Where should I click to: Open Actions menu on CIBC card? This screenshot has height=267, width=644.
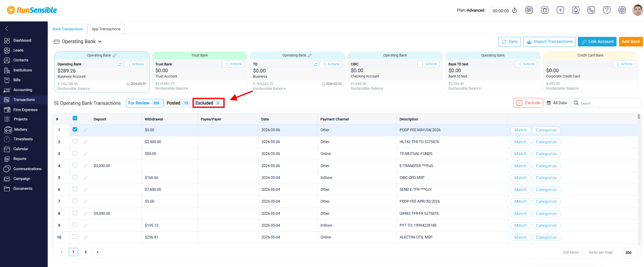(x=428, y=64)
